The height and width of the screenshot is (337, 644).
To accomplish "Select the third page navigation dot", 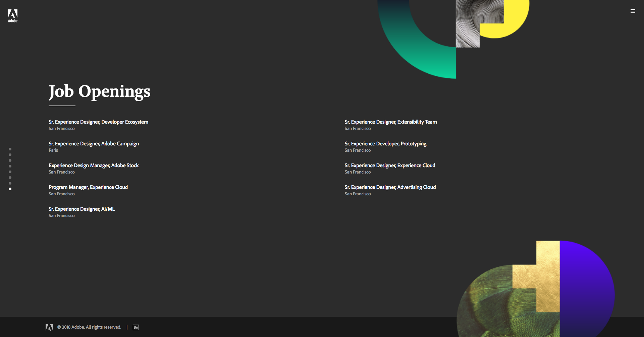I will (10, 160).
